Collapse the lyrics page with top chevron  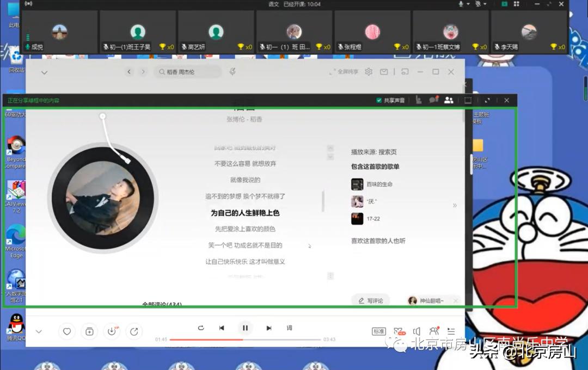[44, 72]
